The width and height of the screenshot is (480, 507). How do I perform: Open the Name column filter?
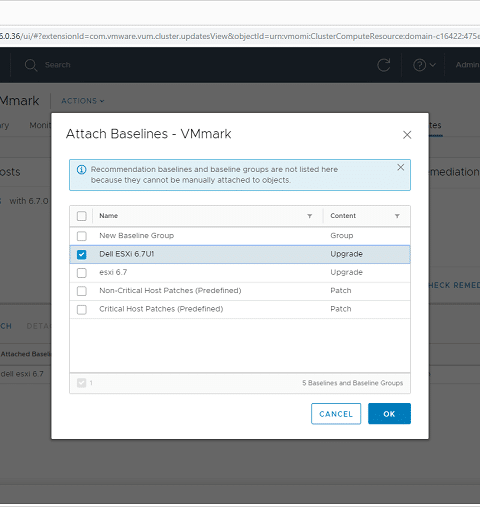[x=309, y=216]
